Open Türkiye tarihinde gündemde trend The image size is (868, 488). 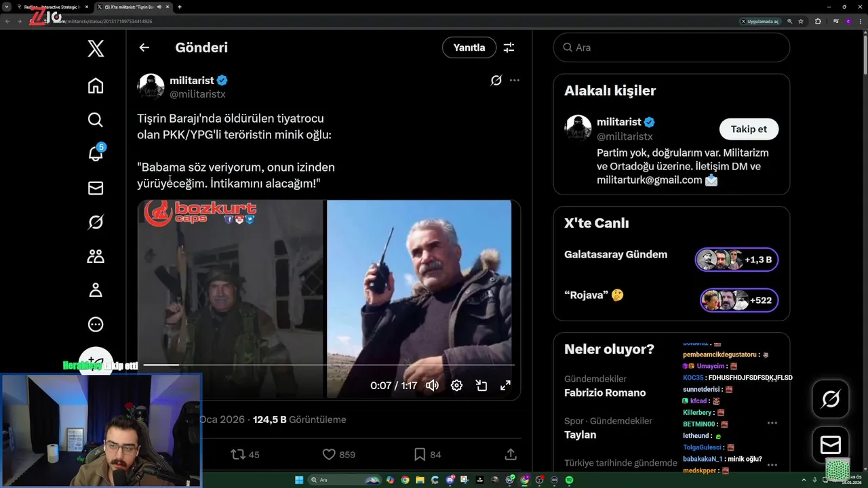point(620,463)
